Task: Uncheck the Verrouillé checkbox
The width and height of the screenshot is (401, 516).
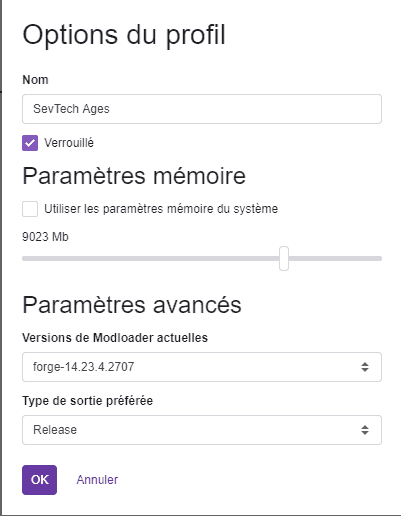Action: pyautogui.click(x=30, y=143)
